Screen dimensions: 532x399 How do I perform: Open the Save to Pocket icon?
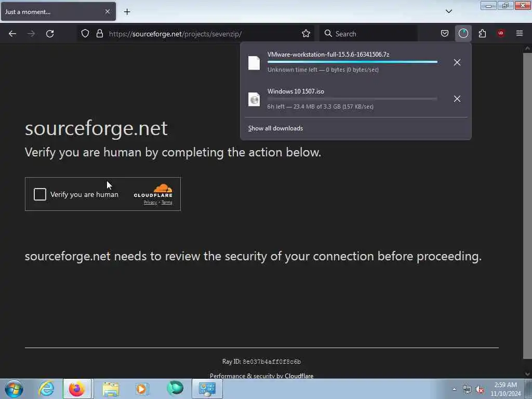click(x=445, y=33)
